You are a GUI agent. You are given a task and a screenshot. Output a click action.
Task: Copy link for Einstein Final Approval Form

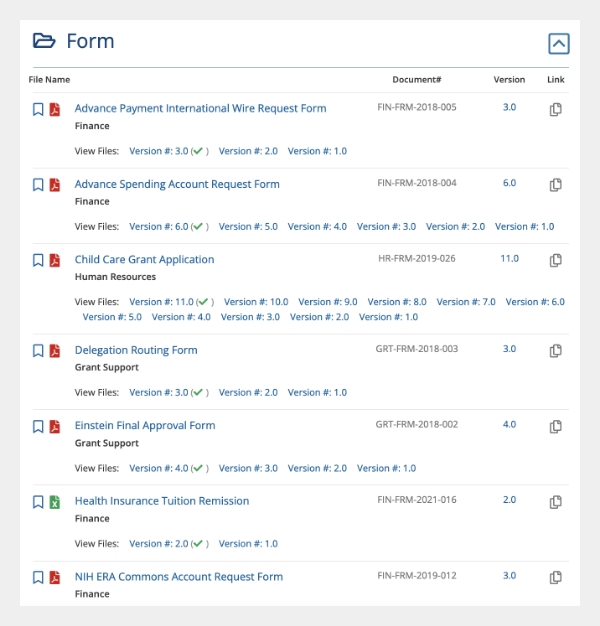click(x=556, y=426)
